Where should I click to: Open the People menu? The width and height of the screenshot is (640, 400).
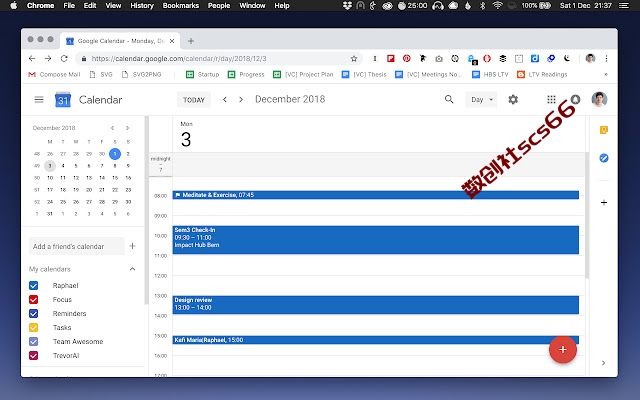point(219,6)
